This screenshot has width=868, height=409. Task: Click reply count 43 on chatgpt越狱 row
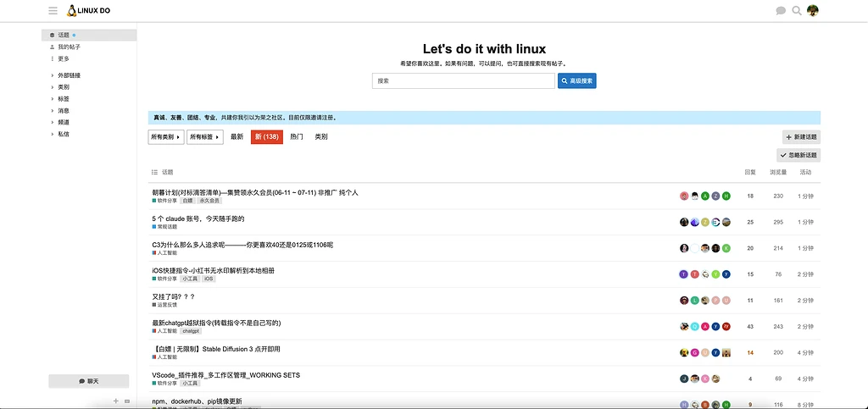(x=750, y=327)
